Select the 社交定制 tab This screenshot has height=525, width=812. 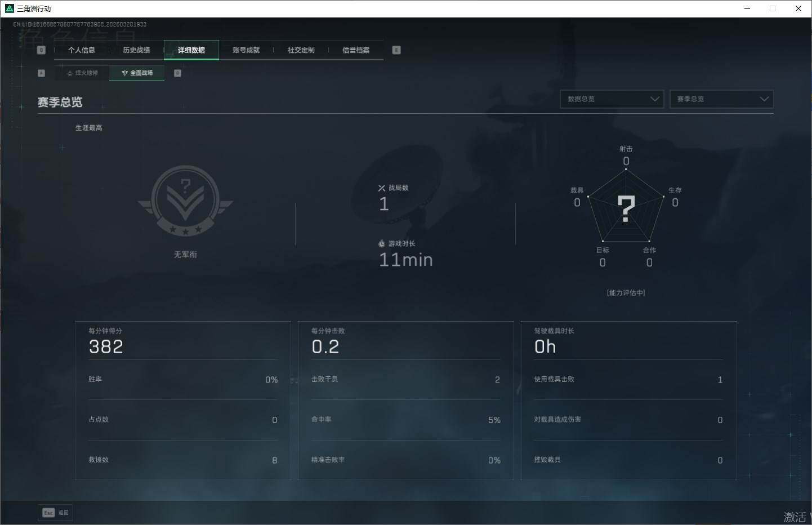pos(301,50)
